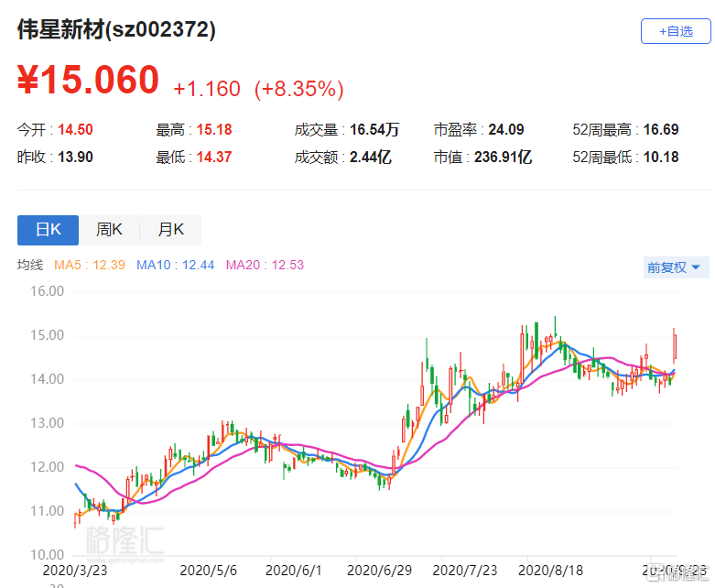715x588 pixels.
Task: Click the percent change (+8.35%)
Action: click(299, 89)
